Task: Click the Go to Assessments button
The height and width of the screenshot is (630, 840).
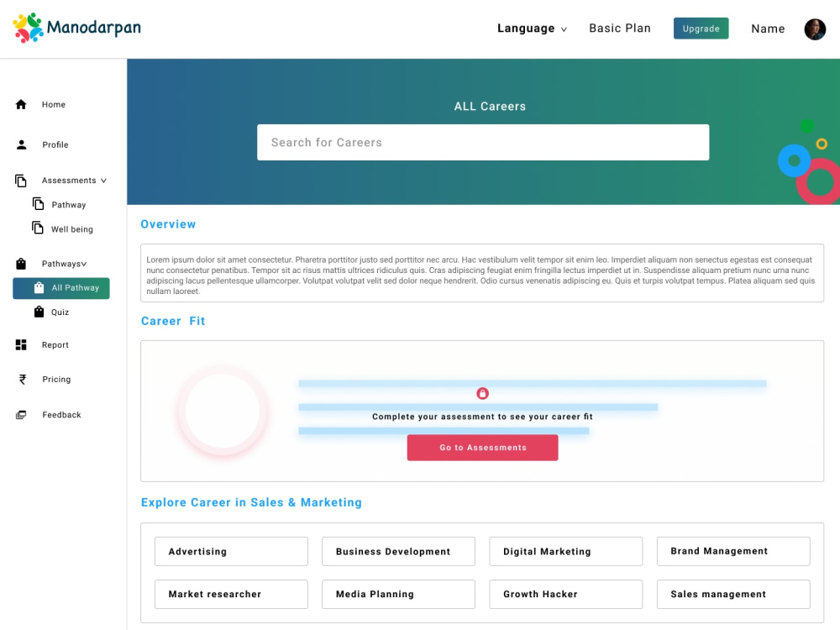Action: click(x=483, y=448)
